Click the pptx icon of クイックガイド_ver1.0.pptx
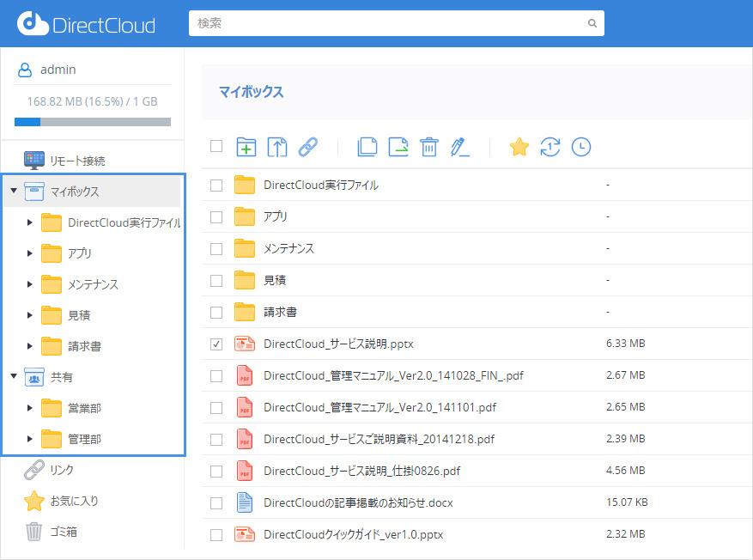Screen dimensions: 753x560 [245, 534]
